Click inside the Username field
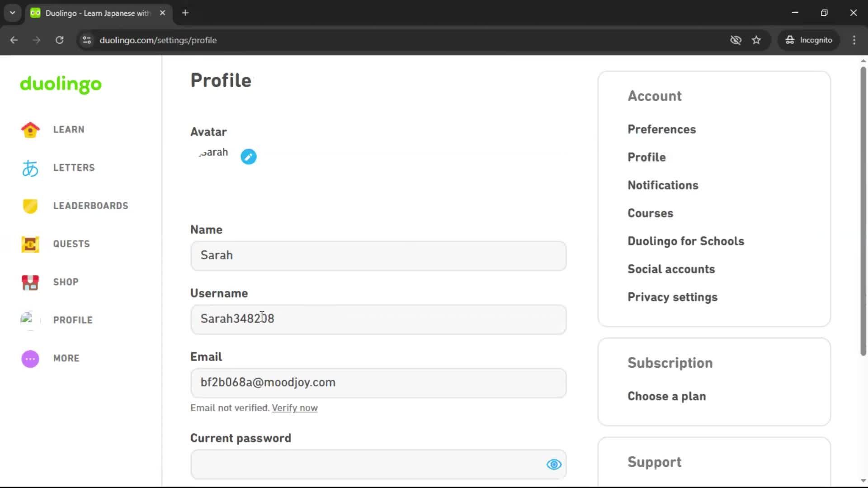The width and height of the screenshot is (868, 488). pos(378,319)
